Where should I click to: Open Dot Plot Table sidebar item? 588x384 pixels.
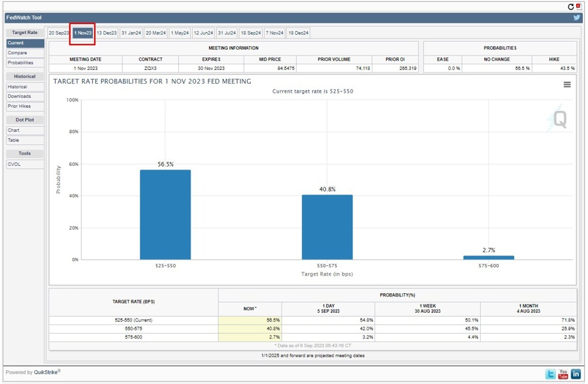pyautogui.click(x=25, y=140)
